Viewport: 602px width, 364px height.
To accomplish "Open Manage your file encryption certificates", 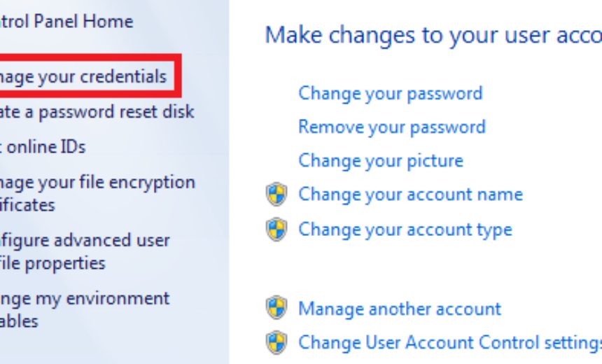I will pyautogui.click(x=97, y=193).
